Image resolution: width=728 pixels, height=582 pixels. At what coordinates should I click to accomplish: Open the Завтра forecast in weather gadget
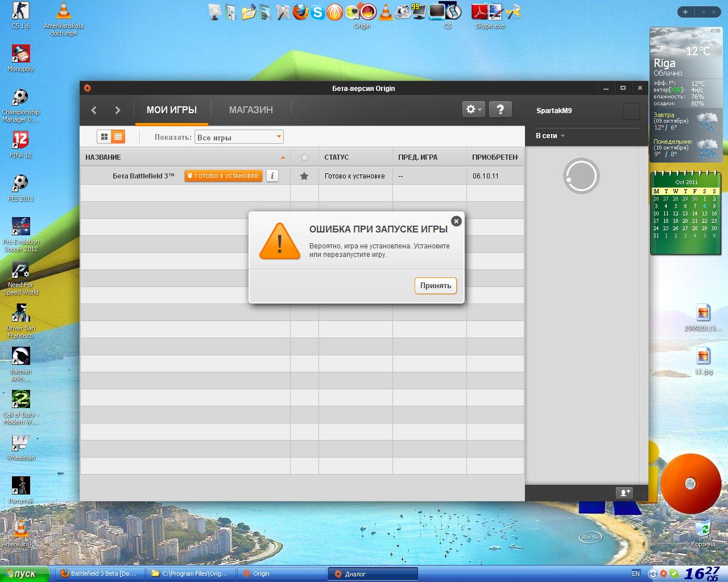(686, 122)
